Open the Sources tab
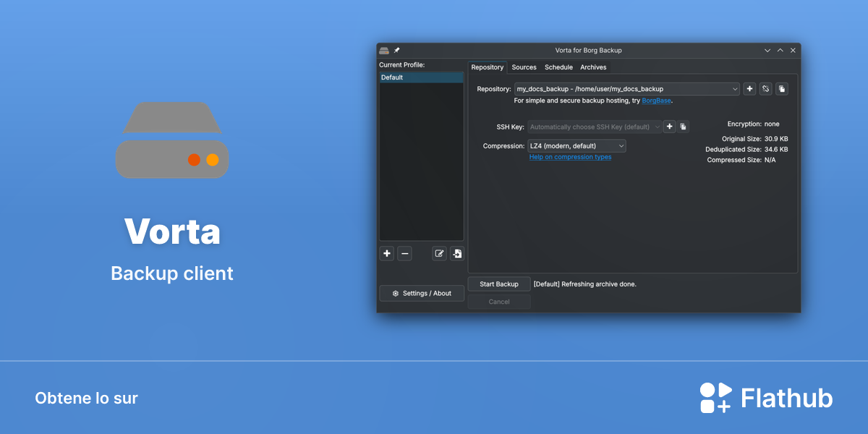 pyautogui.click(x=524, y=67)
